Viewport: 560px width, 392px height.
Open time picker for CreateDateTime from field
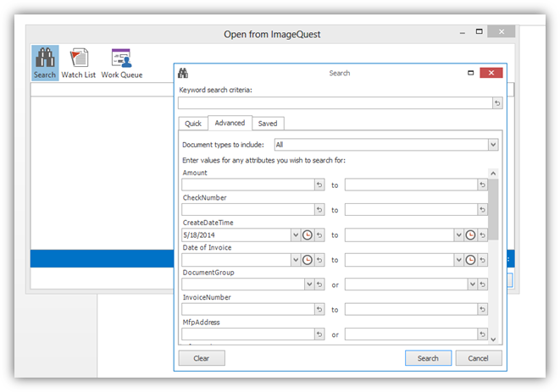pyautogui.click(x=308, y=235)
